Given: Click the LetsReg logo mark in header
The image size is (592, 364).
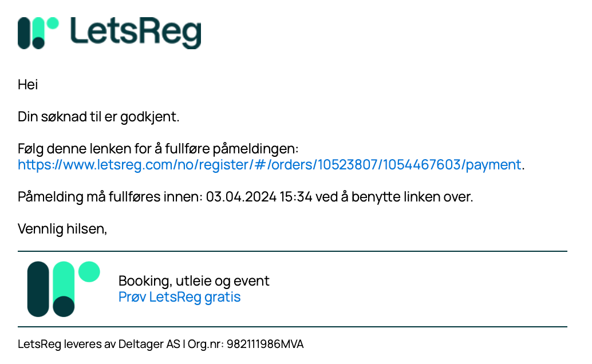Looking at the screenshot, I should [38, 33].
